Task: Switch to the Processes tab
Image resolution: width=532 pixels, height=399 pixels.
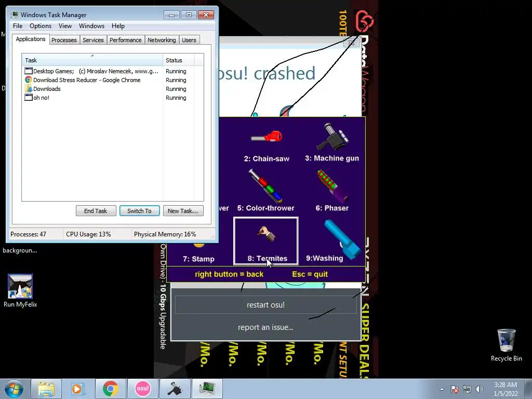Action: [64, 40]
